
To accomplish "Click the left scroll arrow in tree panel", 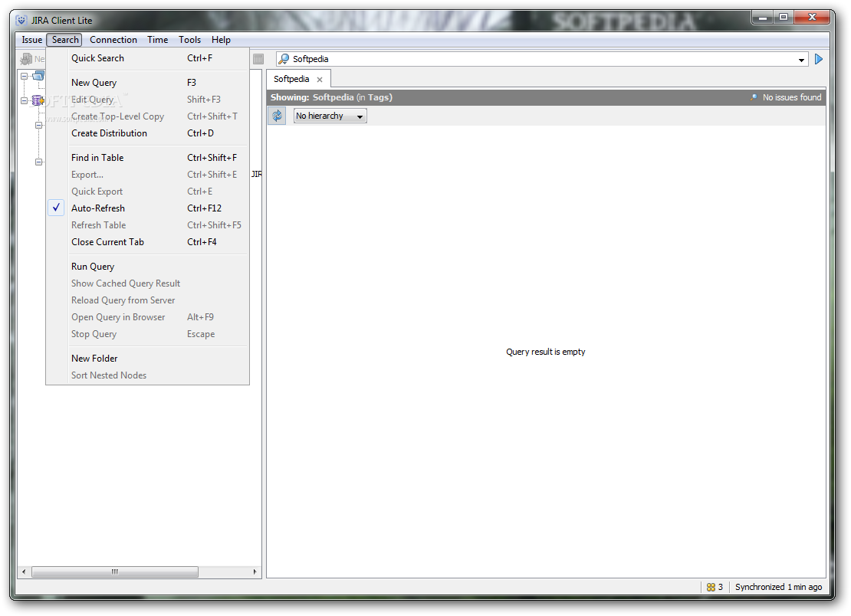I will tap(24, 572).
